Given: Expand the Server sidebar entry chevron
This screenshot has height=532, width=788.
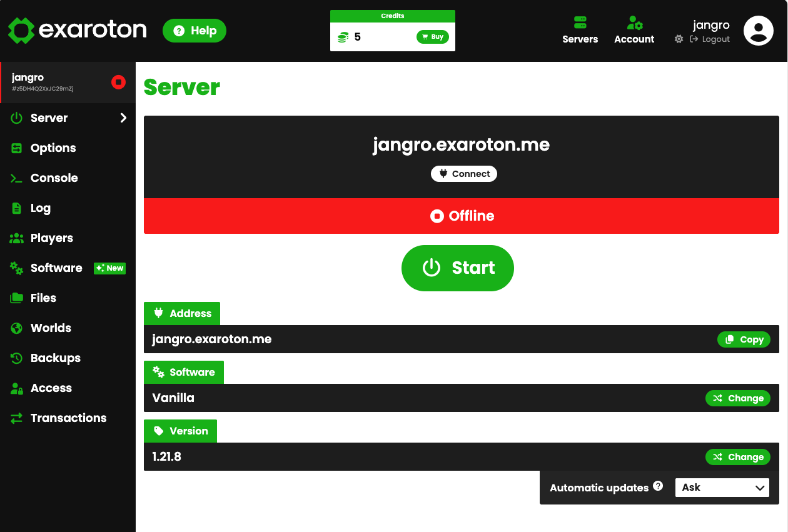Looking at the screenshot, I should point(123,118).
